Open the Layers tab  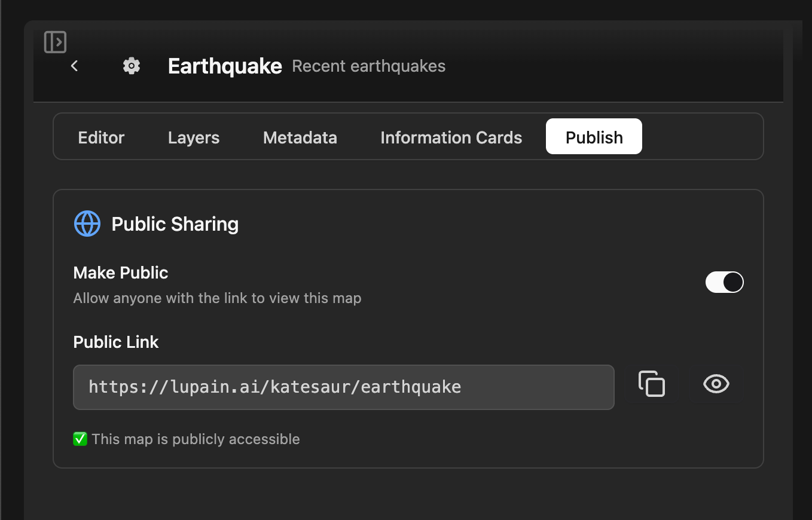point(194,137)
